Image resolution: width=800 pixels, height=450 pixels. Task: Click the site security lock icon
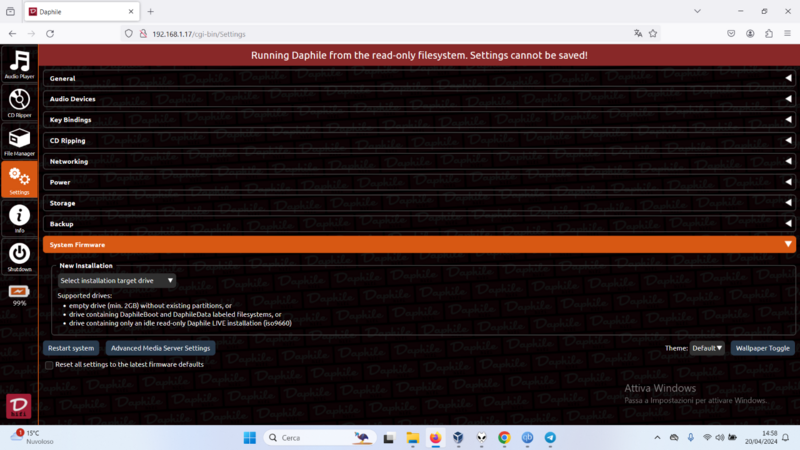(143, 34)
